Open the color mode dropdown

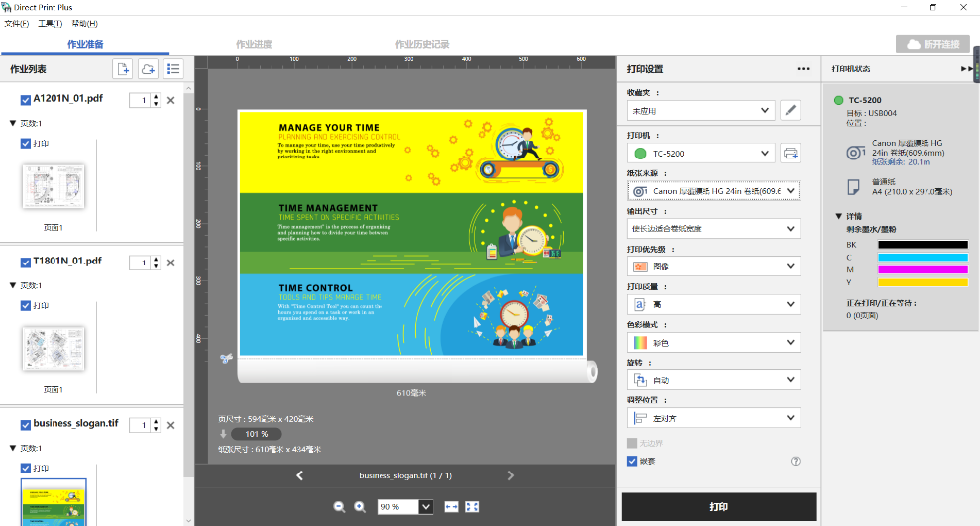tap(712, 342)
